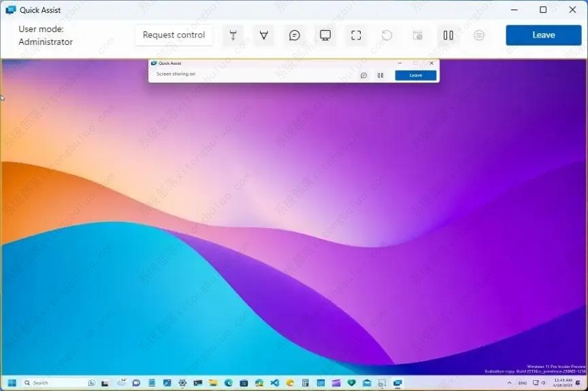Image resolution: width=588 pixels, height=391 pixels.
Task: Open File Explorer on the remote taskbar
Action: click(x=214, y=383)
